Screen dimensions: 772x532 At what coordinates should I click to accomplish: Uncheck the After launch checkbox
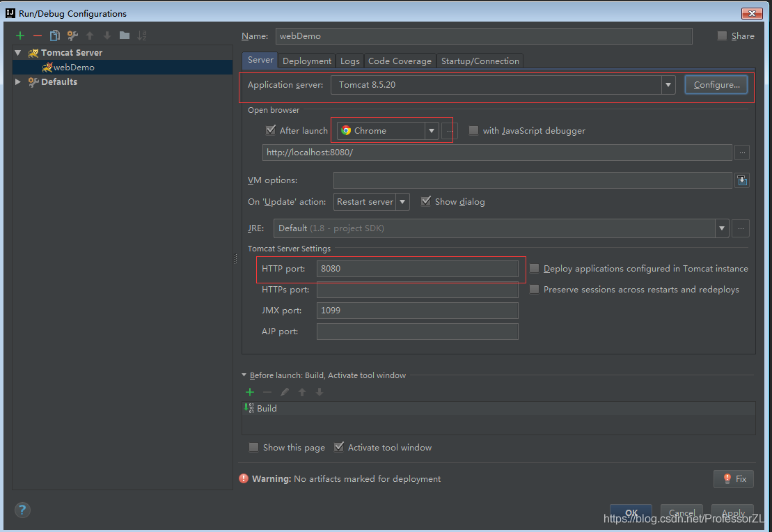pos(271,130)
